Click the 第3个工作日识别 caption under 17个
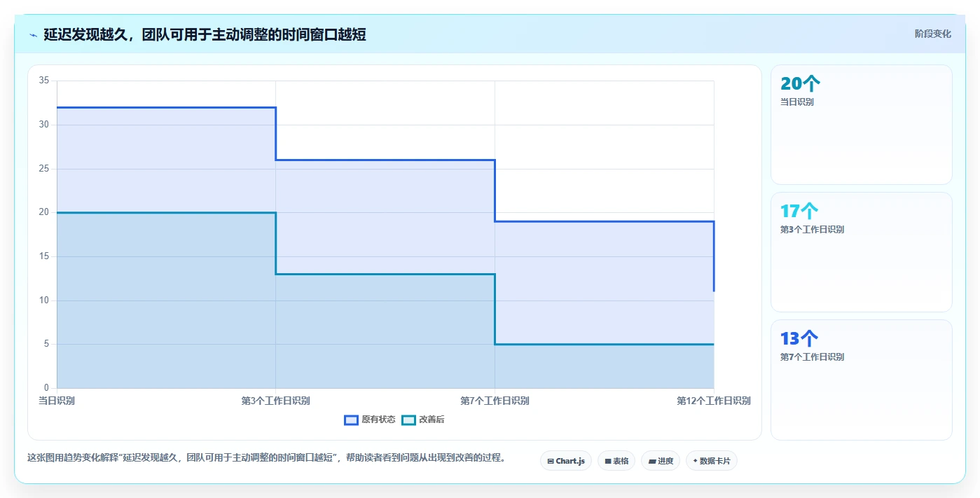 (x=812, y=229)
